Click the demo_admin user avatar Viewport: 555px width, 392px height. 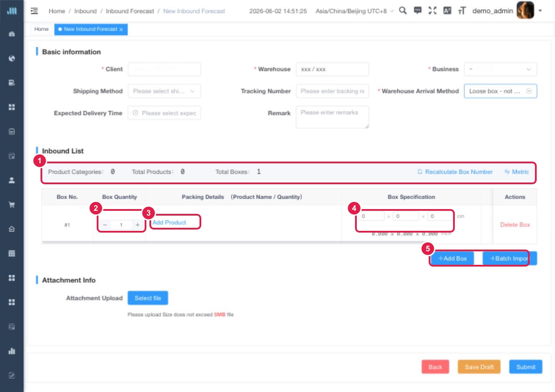[525, 10]
